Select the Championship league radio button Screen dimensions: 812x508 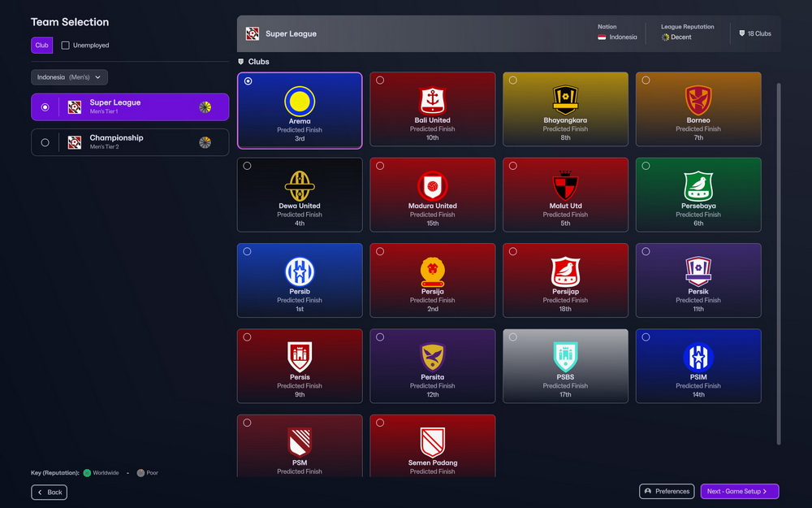[45, 142]
